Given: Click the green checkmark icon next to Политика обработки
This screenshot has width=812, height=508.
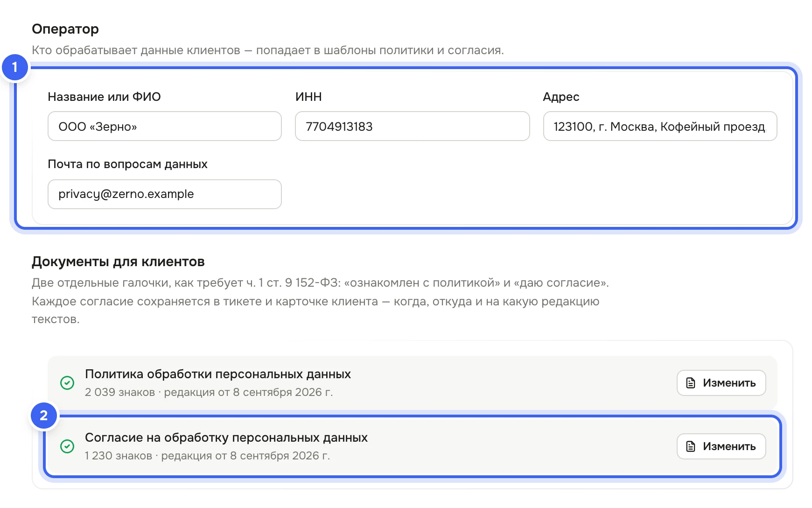Looking at the screenshot, I should coord(67,383).
